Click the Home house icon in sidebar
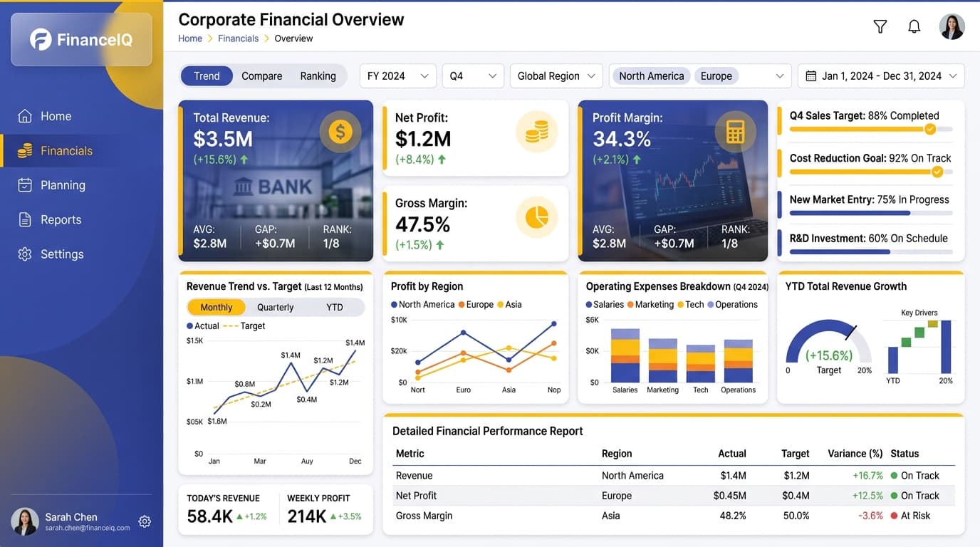Screen dimensions: 980x547 click(25, 116)
